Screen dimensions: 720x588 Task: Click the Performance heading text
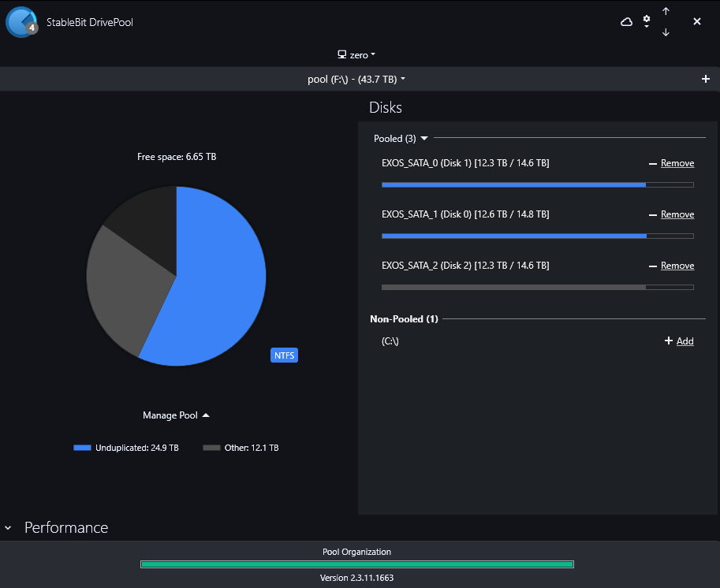66,528
